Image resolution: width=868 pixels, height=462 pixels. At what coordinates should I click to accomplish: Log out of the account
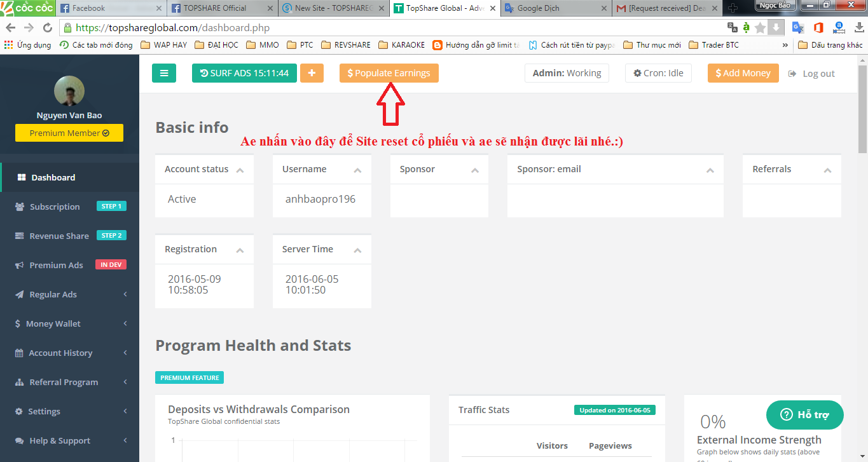click(x=811, y=74)
